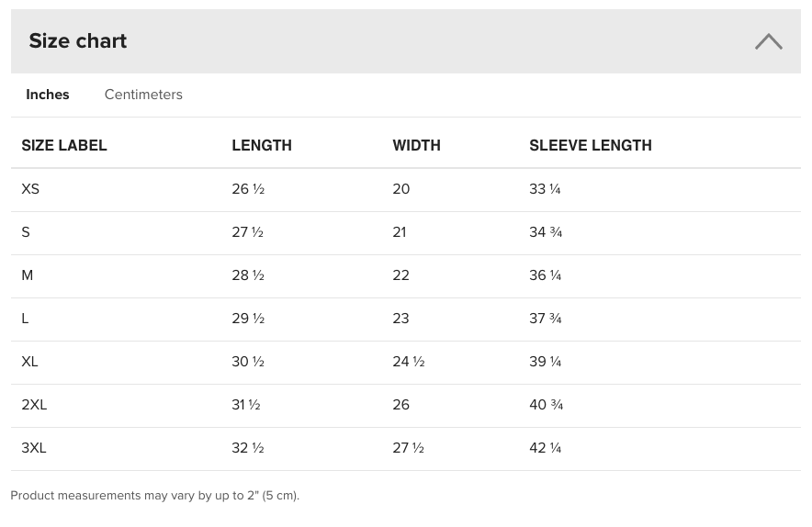This screenshot has height=527, width=812.
Task: Select the XL size label
Action: (30, 362)
